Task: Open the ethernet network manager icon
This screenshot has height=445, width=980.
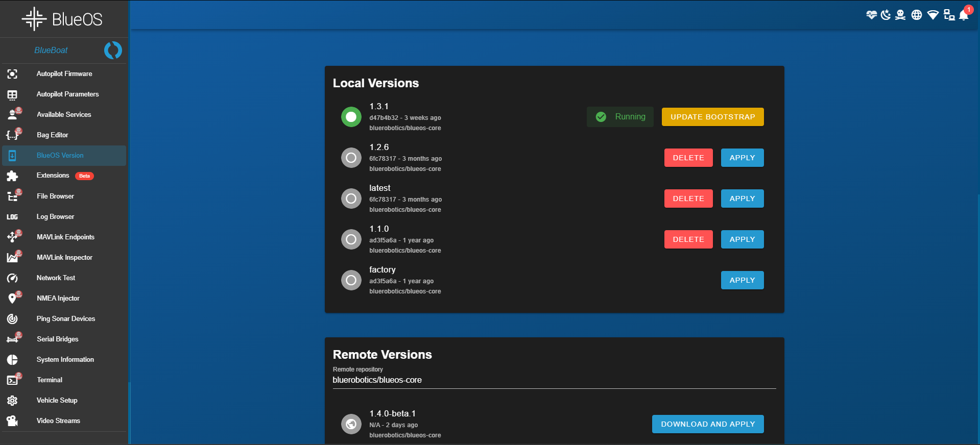Action: [949, 15]
